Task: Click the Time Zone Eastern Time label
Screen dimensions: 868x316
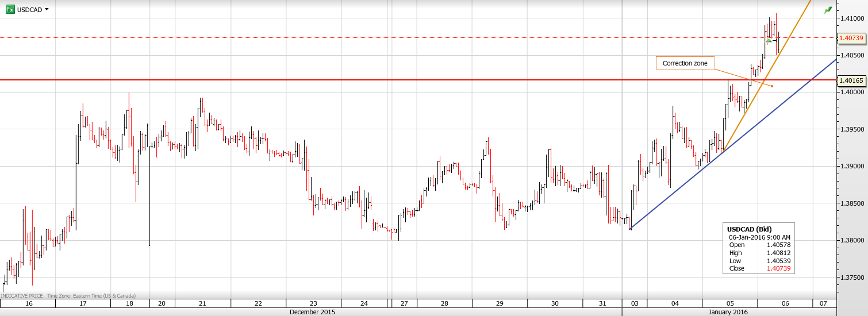Action: [91, 295]
